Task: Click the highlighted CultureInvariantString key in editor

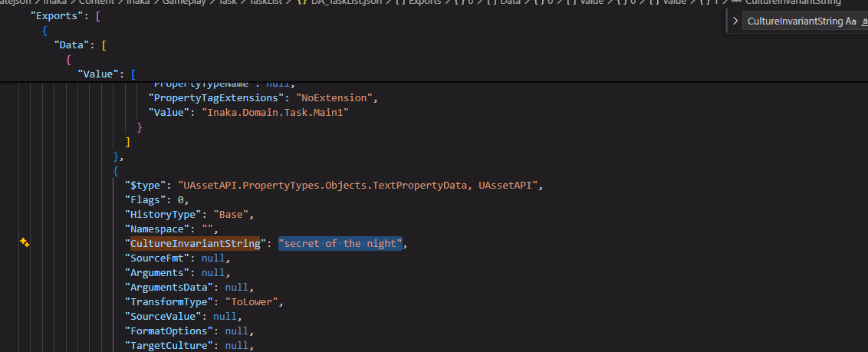Action: click(x=195, y=244)
